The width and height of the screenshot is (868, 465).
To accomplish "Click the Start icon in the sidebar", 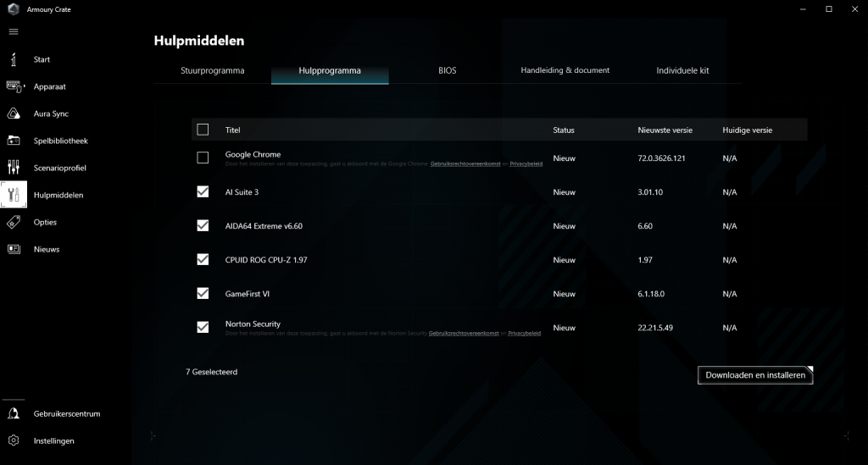I will [x=14, y=59].
